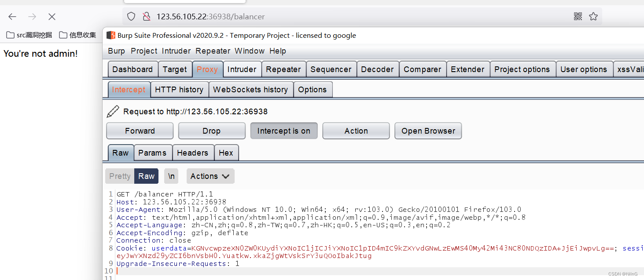Image resolution: width=644 pixels, height=280 pixels.
Task: Select the Hex message tab
Action: 226,153
